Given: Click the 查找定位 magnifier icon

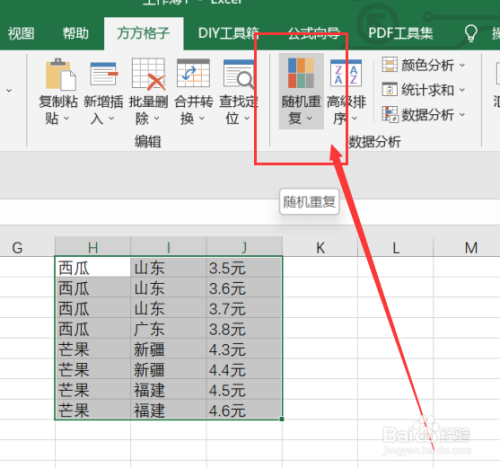Looking at the screenshot, I should [239, 74].
